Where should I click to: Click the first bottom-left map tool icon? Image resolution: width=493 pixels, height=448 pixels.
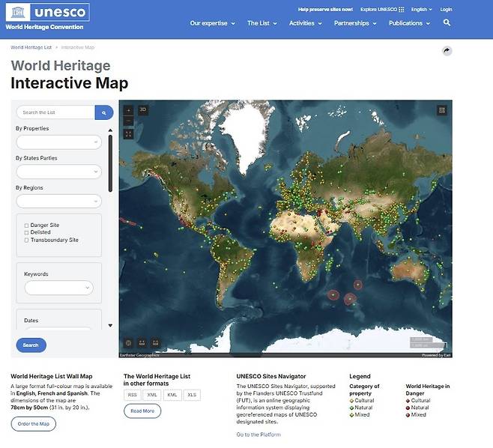tap(128, 342)
